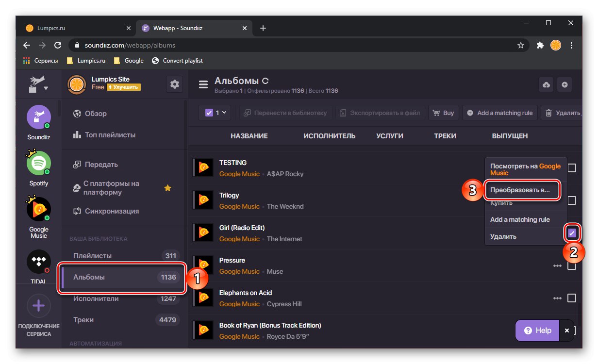598x364 pixels.
Task: Open the settings gear next to Lumpics Site
Action: pos(175,84)
